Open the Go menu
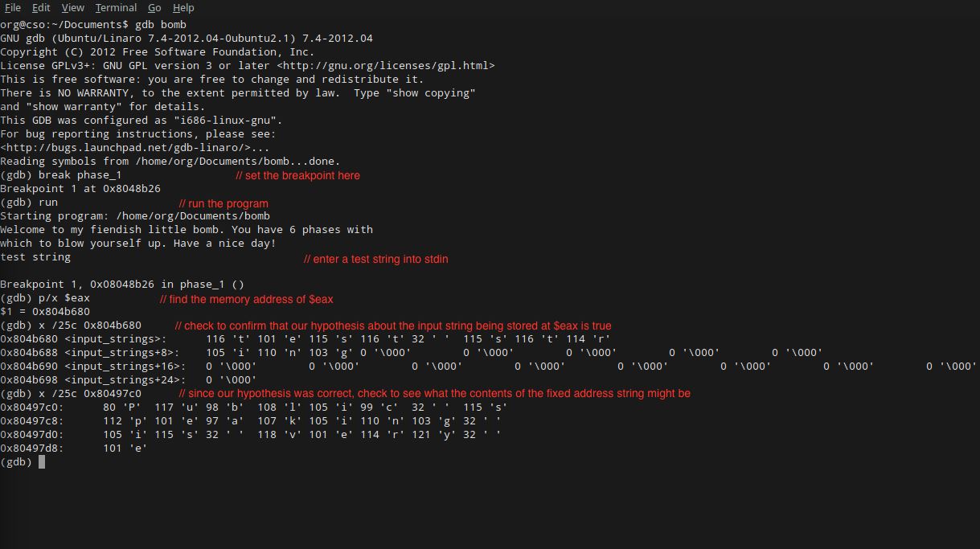 tap(154, 7)
